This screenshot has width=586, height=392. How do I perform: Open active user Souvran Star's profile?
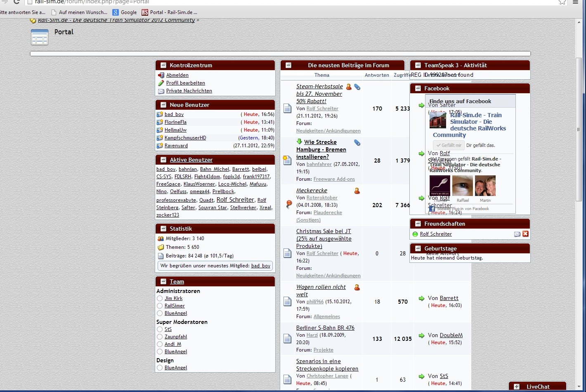(x=213, y=208)
